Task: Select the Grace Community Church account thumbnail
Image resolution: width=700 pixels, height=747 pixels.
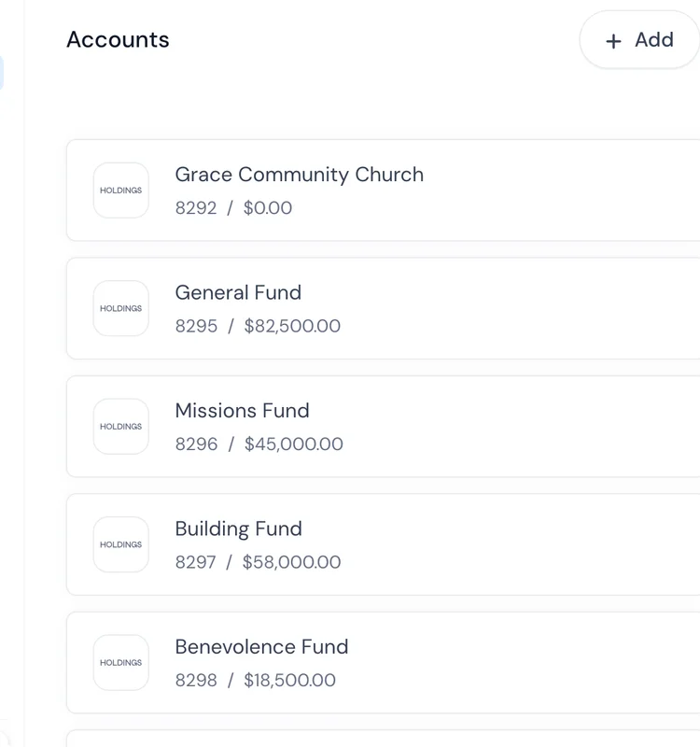Action: [120, 190]
